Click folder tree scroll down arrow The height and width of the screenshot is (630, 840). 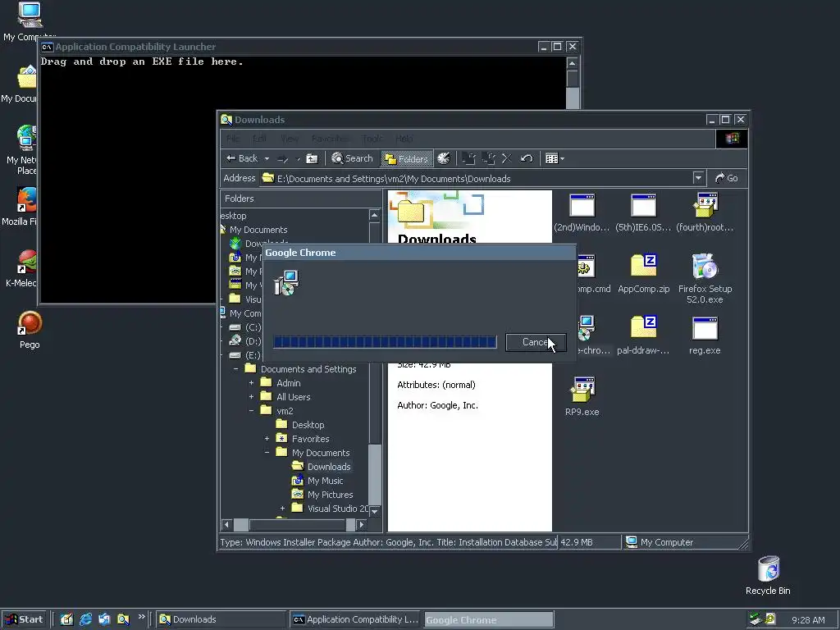tap(374, 512)
